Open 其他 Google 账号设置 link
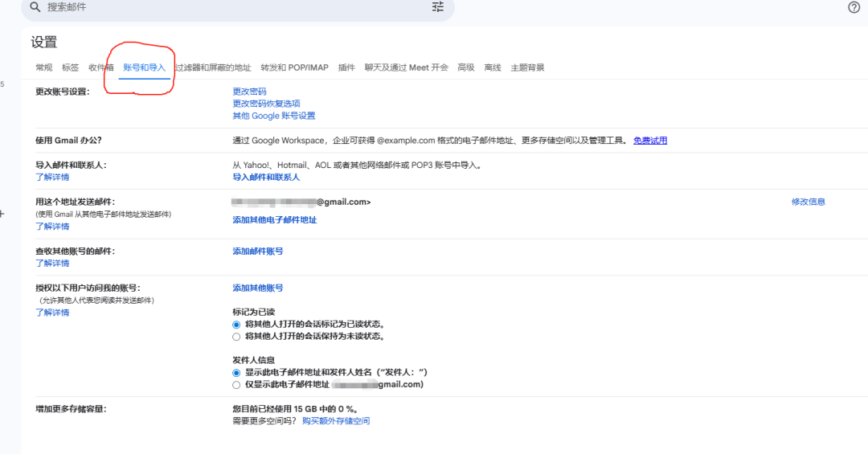 click(x=274, y=116)
